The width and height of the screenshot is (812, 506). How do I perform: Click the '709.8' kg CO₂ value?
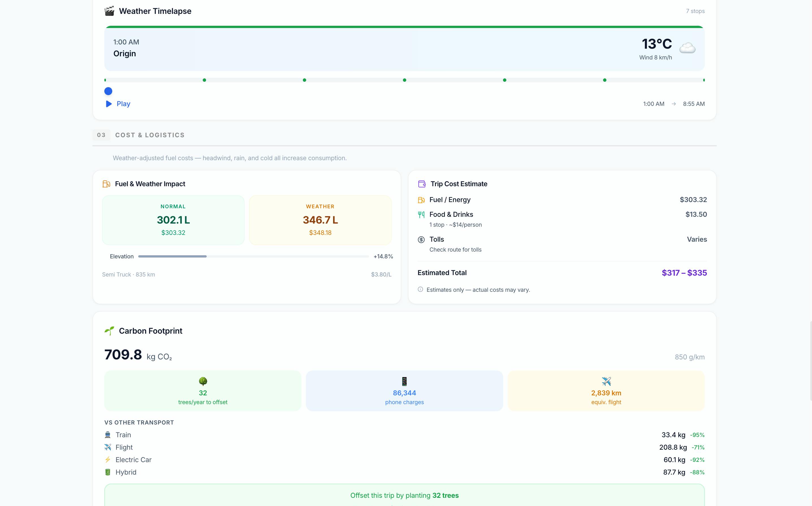[x=123, y=354]
